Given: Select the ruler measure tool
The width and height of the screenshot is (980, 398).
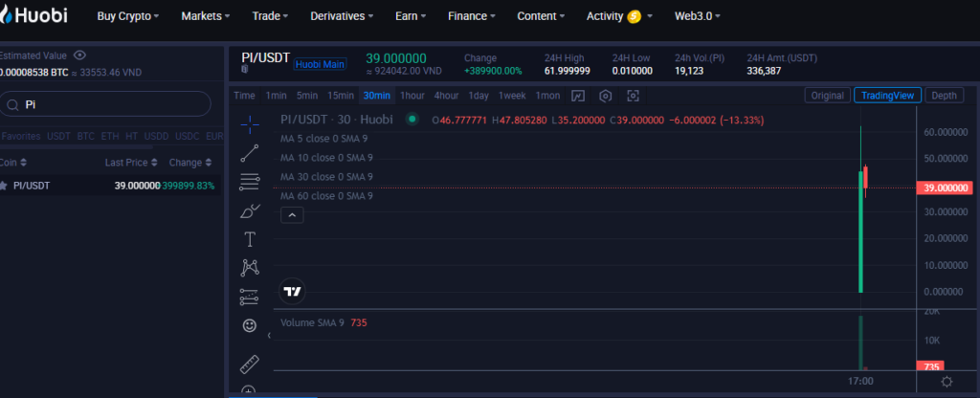Looking at the screenshot, I should (250, 364).
